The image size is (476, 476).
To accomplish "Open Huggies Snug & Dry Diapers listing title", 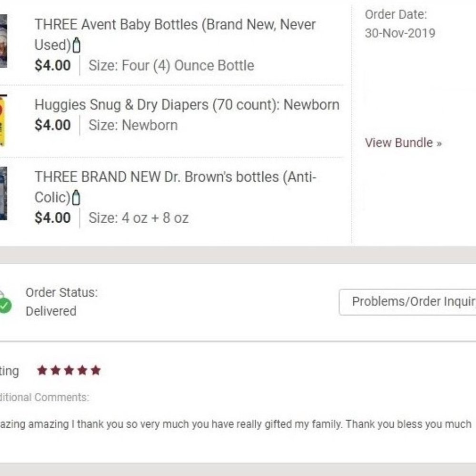I will pyautogui.click(x=187, y=105).
